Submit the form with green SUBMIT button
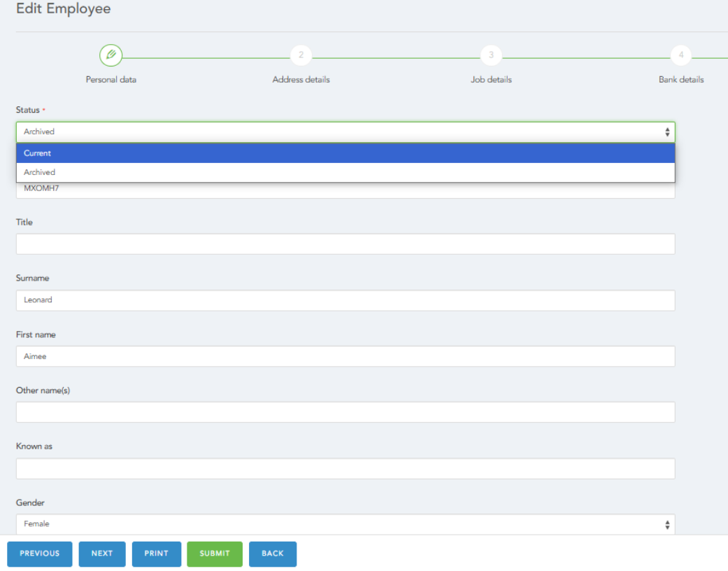 (214, 554)
